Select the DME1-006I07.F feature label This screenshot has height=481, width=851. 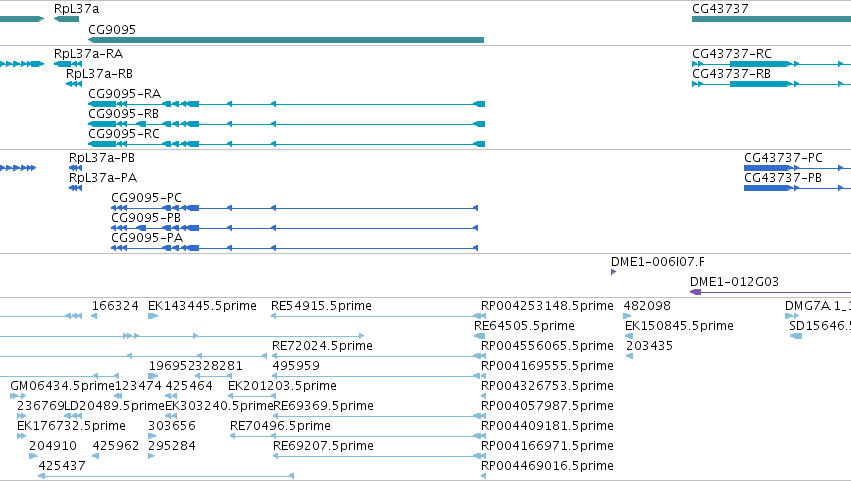[x=658, y=262]
